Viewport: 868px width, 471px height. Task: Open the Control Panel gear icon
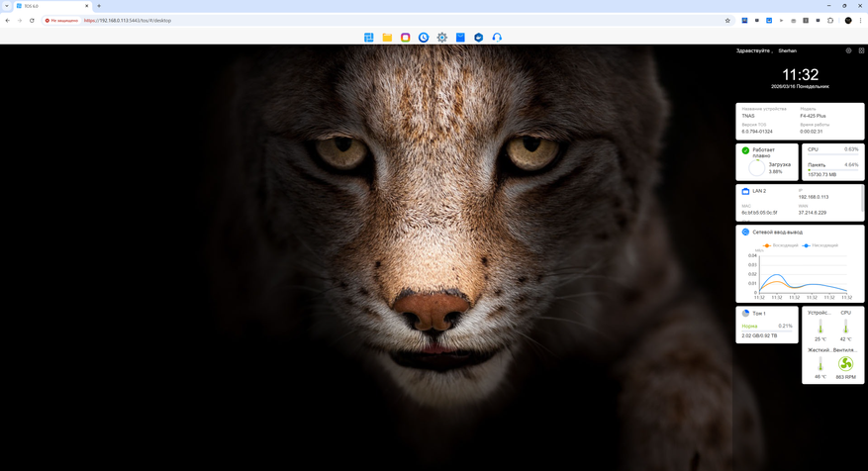click(x=441, y=38)
